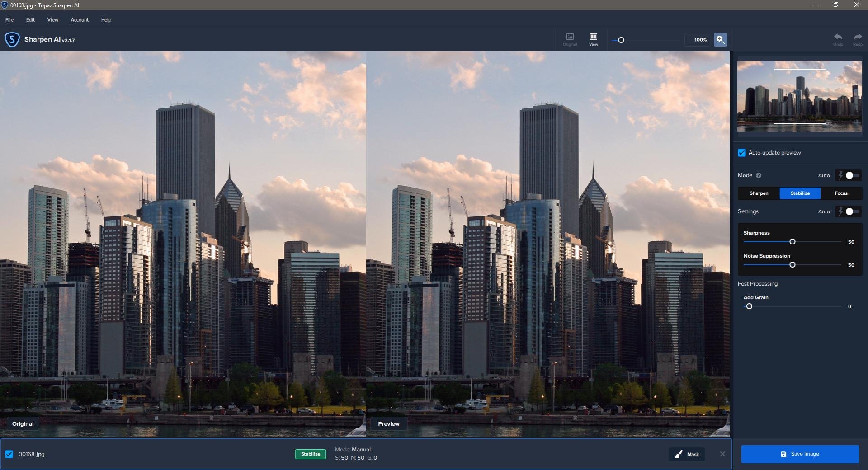
Task: Click the Save Image button
Action: (800, 454)
